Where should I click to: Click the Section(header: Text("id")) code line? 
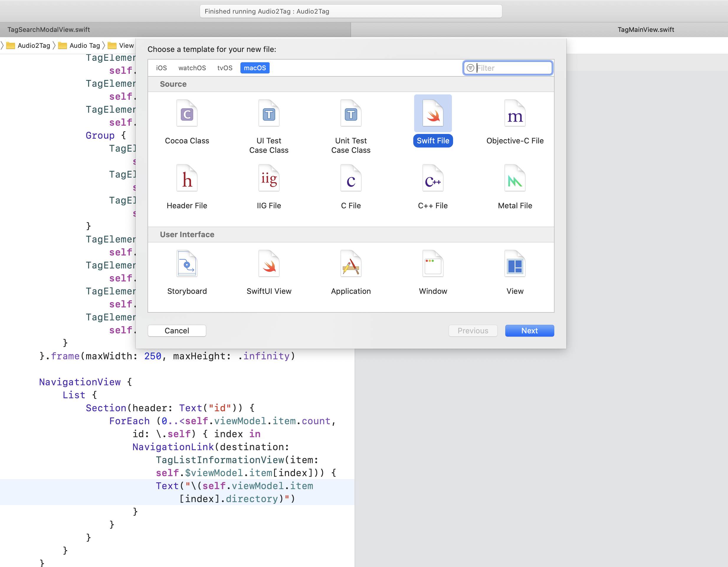[x=170, y=408]
